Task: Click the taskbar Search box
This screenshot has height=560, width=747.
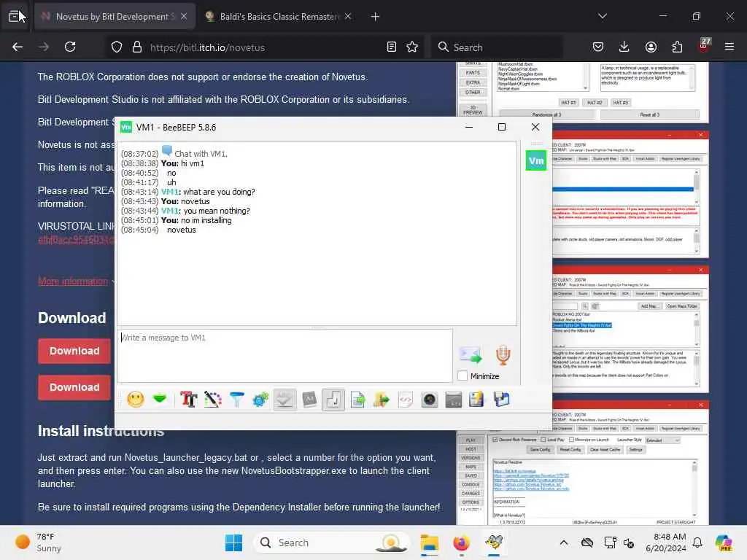Action: click(333, 542)
